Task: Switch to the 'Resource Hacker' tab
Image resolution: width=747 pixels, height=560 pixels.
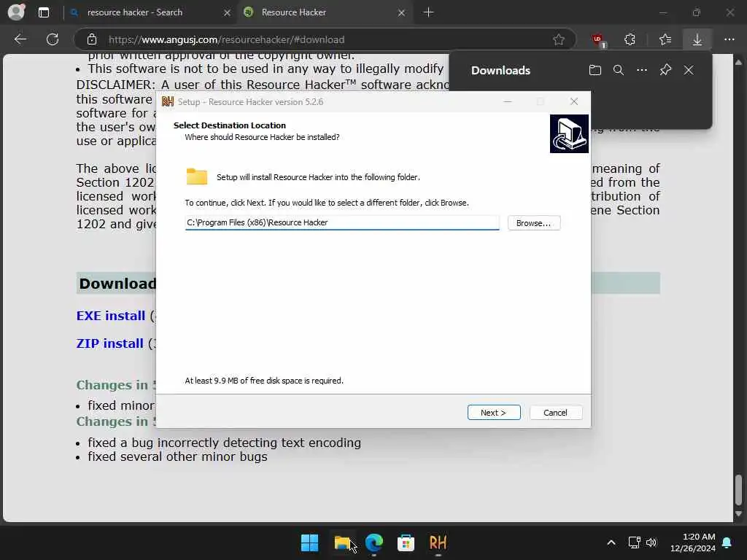Action: (x=325, y=12)
